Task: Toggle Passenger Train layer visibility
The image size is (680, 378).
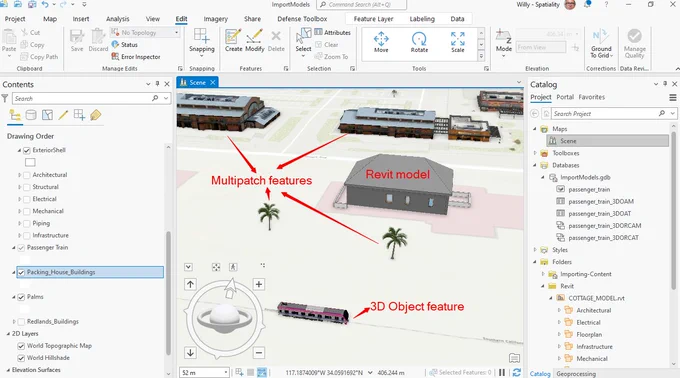Action: (x=21, y=248)
